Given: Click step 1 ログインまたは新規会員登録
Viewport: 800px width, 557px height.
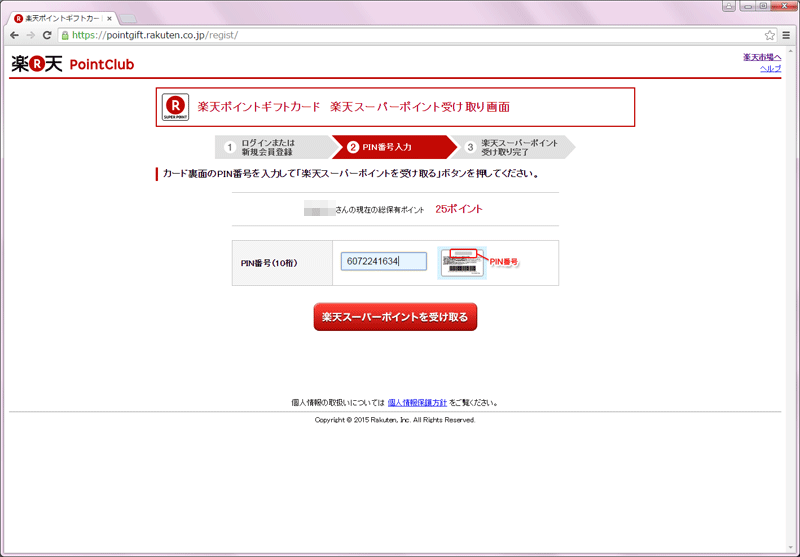Looking at the screenshot, I should tap(273, 147).
